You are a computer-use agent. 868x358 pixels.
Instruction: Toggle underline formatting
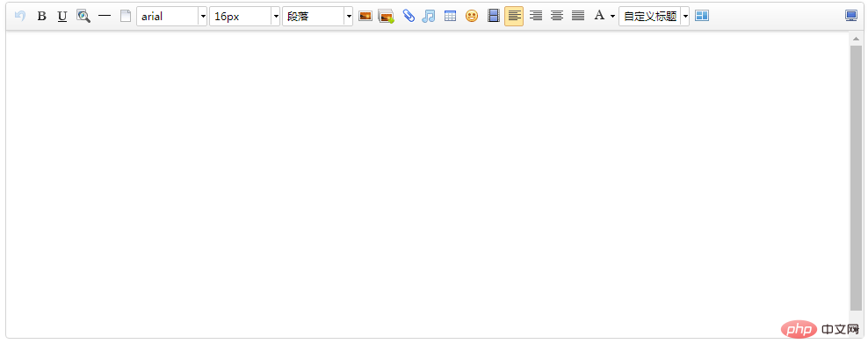click(62, 16)
